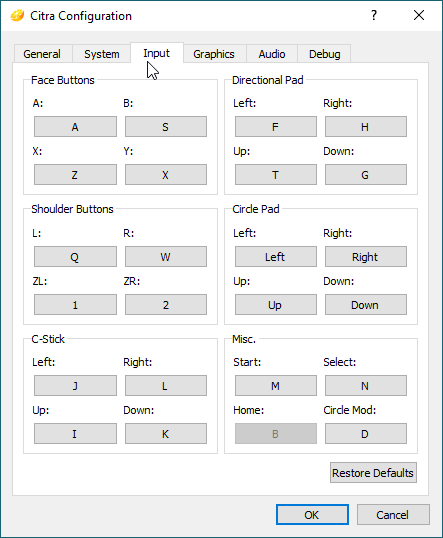Open the Audio tab
Image resolution: width=443 pixels, height=538 pixels.
(272, 54)
